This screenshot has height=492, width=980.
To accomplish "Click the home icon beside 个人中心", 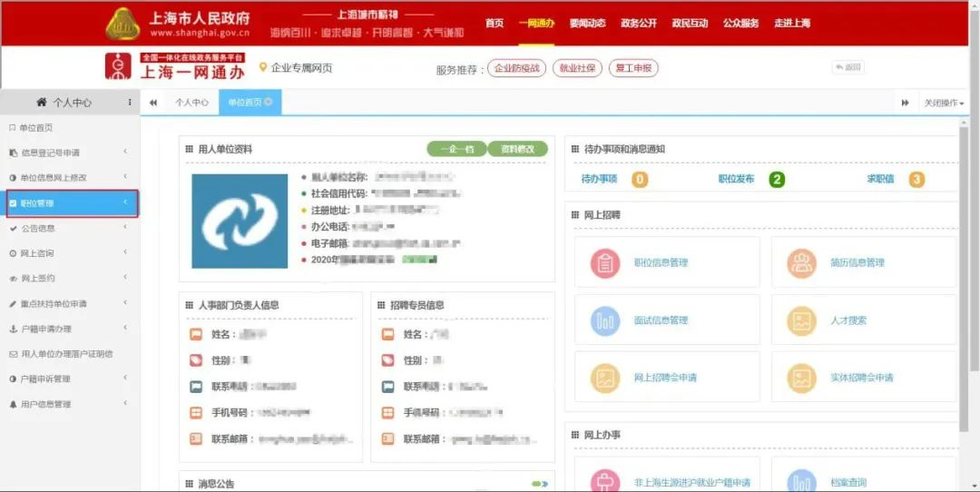I will [42, 102].
